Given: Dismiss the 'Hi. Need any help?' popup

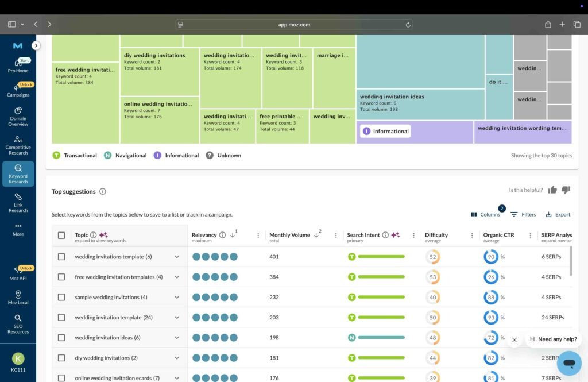Looking at the screenshot, I should (514, 339).
